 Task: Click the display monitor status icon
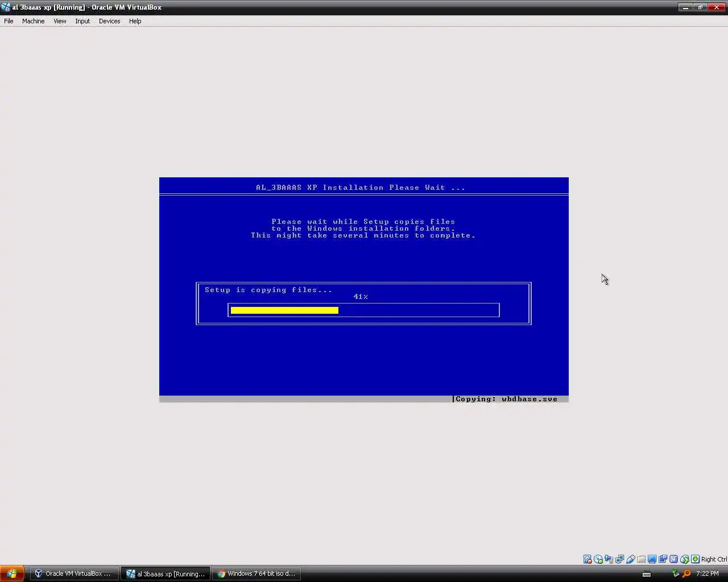click(652, 559)
